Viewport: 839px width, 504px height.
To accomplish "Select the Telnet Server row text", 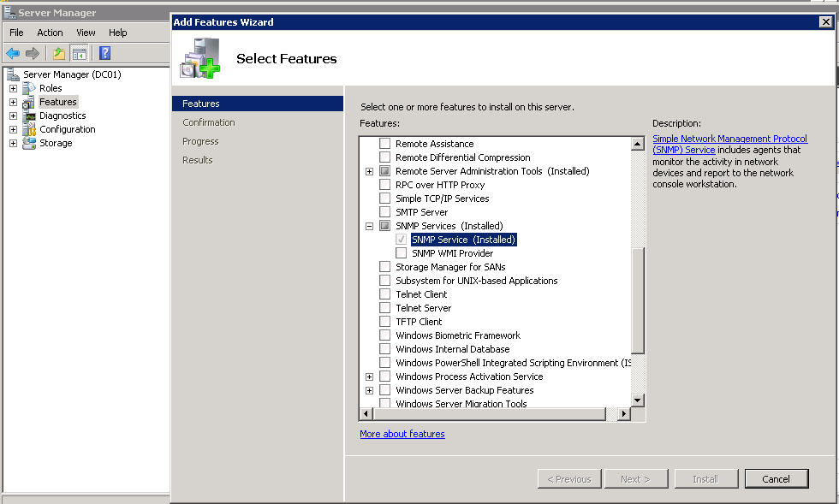I will (423, 308).
